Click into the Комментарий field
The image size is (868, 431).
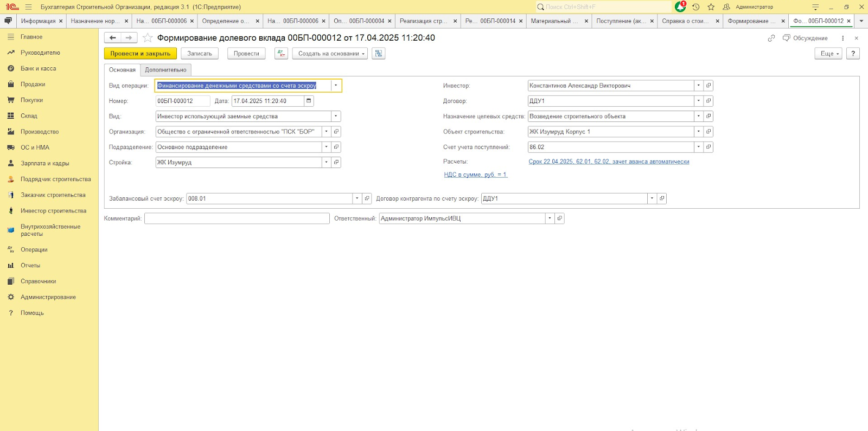point(237,218)
